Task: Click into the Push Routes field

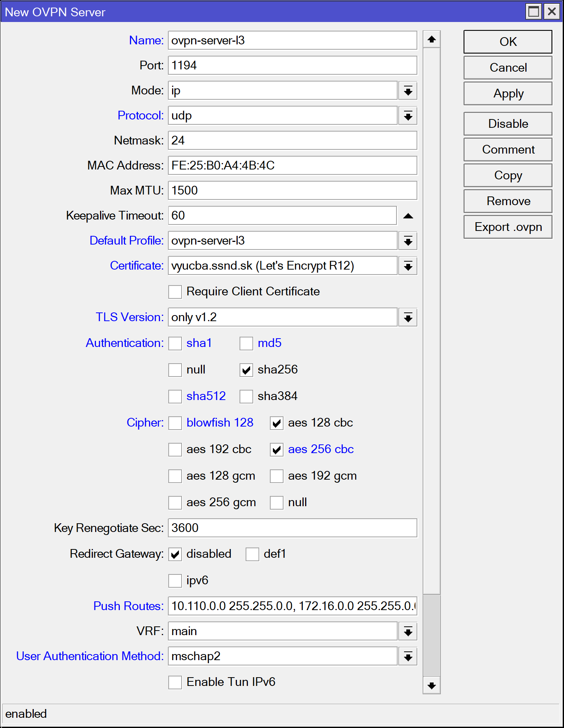Action: click(x=293, y=606)
